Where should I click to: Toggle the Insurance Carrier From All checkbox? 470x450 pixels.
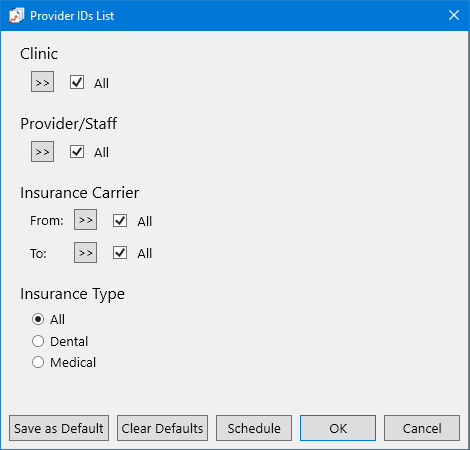(120, 220)
